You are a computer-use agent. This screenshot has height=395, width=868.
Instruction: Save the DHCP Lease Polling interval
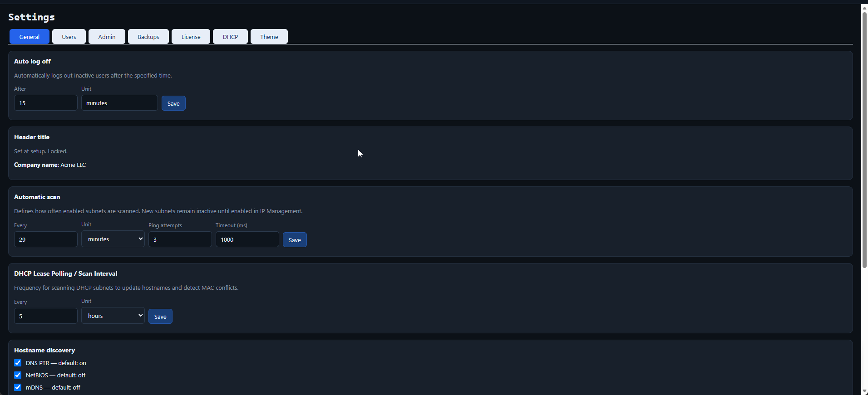[x=160, y=317]
